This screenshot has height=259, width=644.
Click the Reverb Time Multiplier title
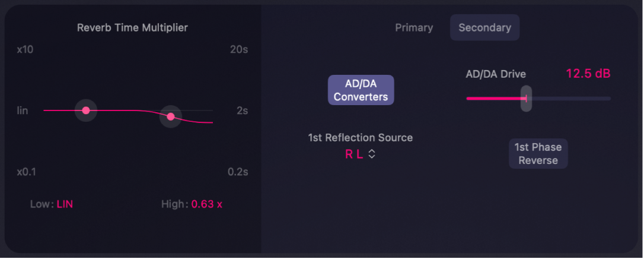click(x=132, y=27)
